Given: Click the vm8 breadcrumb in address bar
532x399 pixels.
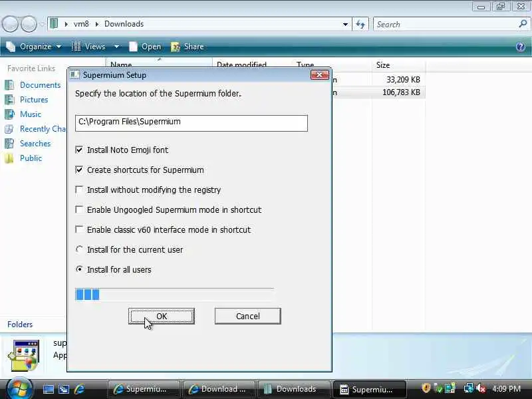Looking at the screenshot, I should 81,24.
